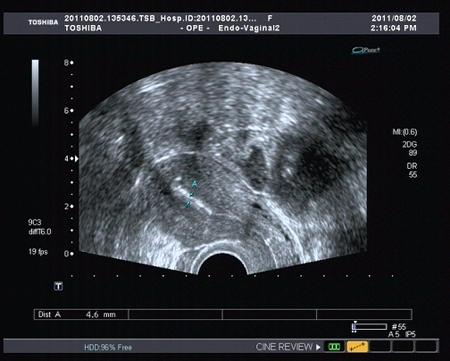The width and height of the screenshot is (450, 361).
Task: Select the Dist A 4.6 mm measurement cell
Action: (x=81, y=314)
